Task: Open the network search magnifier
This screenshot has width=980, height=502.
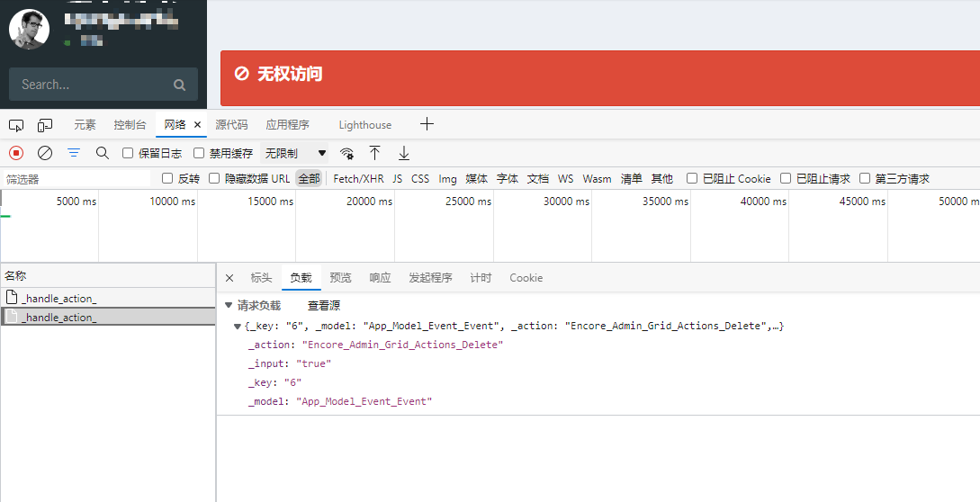Action: (103, 153)
